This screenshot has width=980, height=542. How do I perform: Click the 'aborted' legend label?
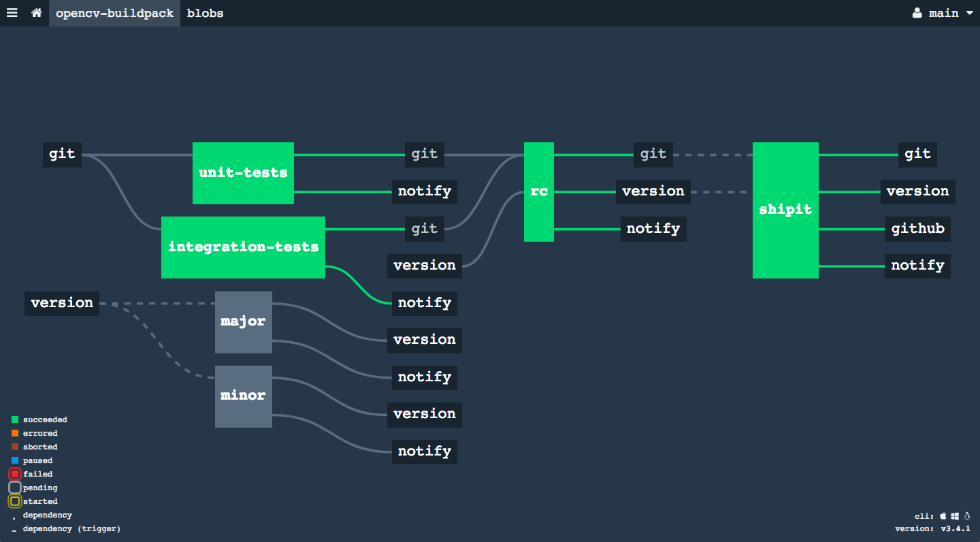[x=40, y=447]
